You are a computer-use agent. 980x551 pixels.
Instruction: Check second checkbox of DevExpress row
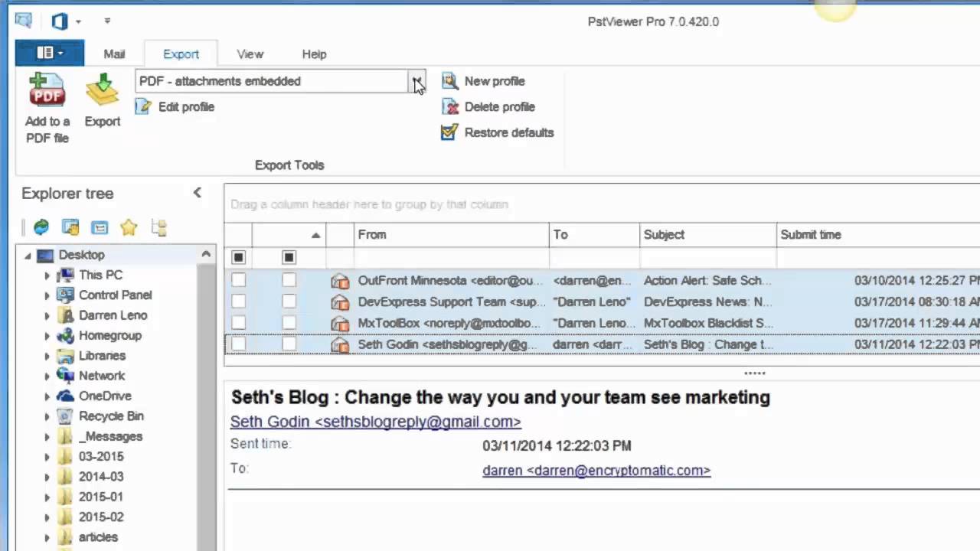pyautogui.click(x=289, y=302)
